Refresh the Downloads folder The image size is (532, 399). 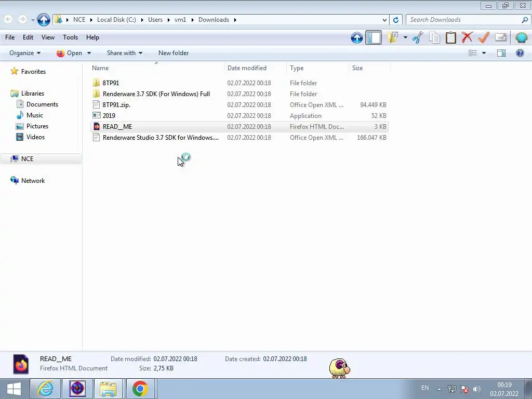pos(395,20)
